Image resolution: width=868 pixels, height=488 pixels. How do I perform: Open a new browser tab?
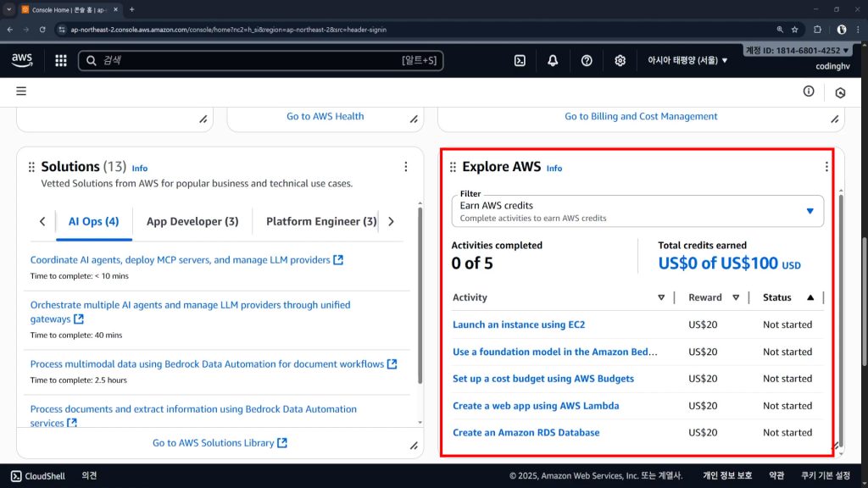131,9
